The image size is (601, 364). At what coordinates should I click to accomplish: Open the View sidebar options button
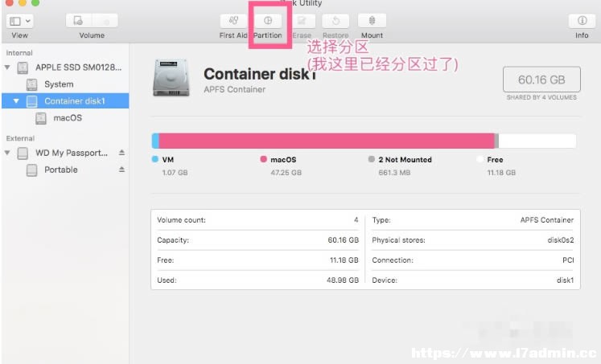click(19, 21)
